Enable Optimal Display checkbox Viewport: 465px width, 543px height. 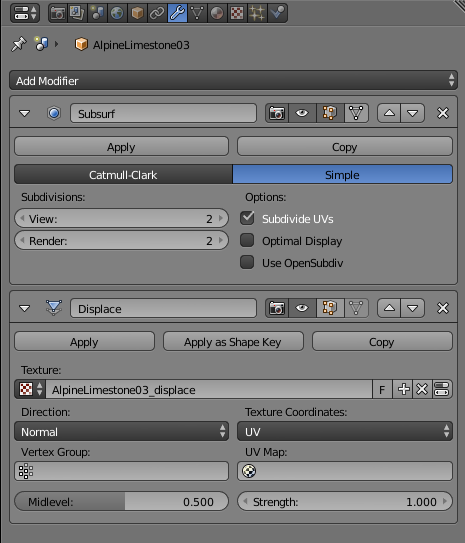[247, 240]
